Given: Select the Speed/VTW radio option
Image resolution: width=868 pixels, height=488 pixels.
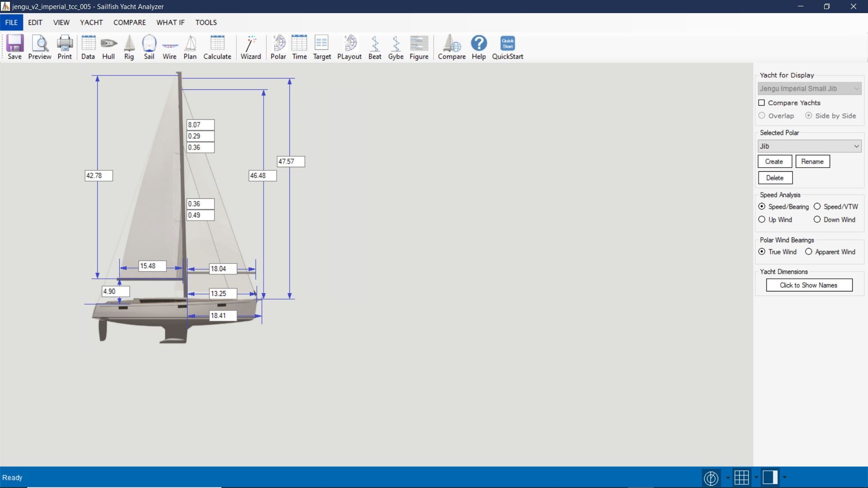Looking at the screenshot, I should [x=817, y=206].
